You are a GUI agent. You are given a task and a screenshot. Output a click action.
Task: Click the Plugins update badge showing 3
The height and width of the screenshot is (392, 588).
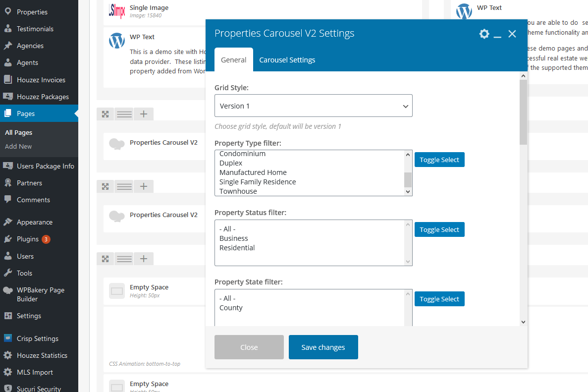point(46,239)
